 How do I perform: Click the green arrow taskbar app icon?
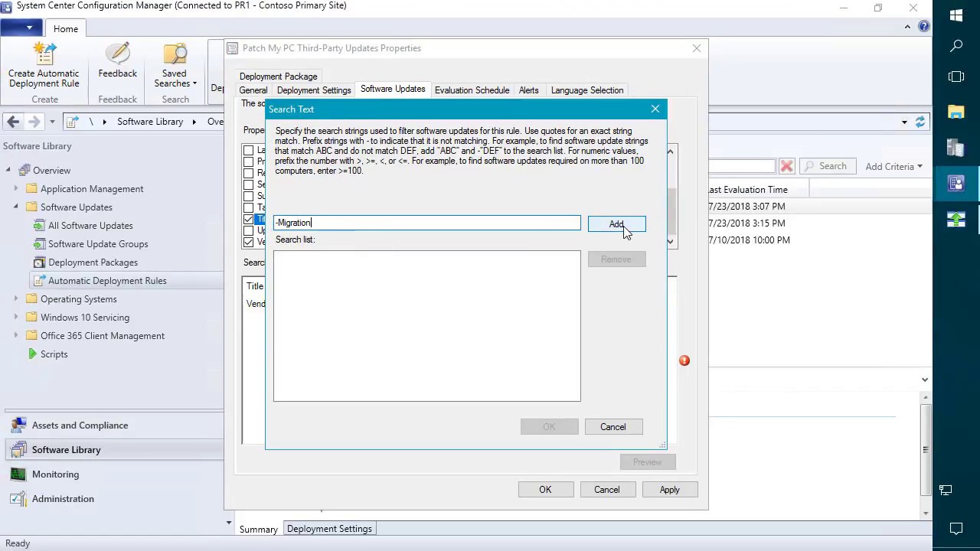coord(956,220)
